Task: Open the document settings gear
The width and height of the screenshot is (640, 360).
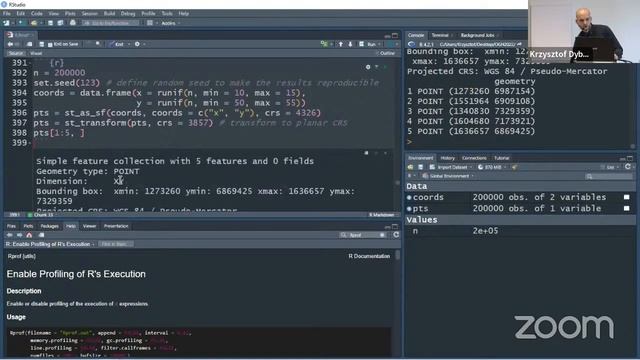Action: pos(137,44)
